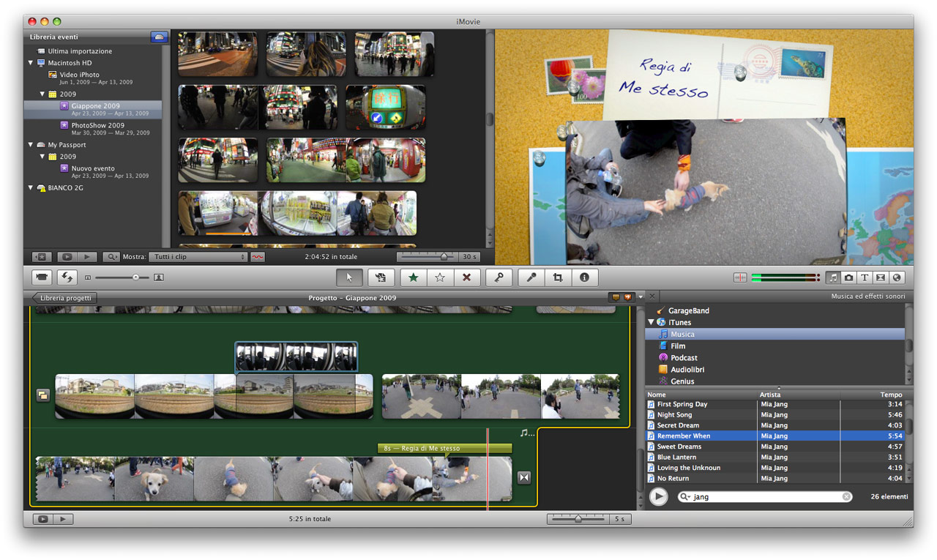This screenshot has height=560, width=937.
Task: Toggle audio skimming red waveform button
Action: 258,257
